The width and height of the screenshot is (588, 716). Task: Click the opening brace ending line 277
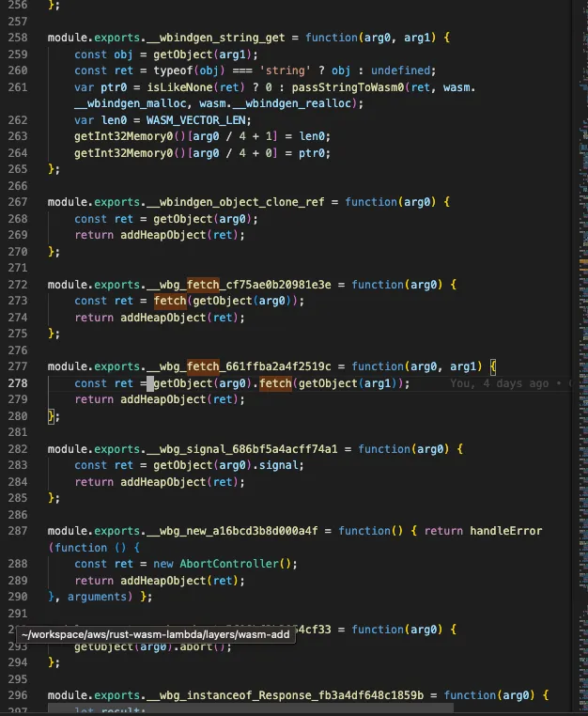pyautogui.click(x=492, y=366)
